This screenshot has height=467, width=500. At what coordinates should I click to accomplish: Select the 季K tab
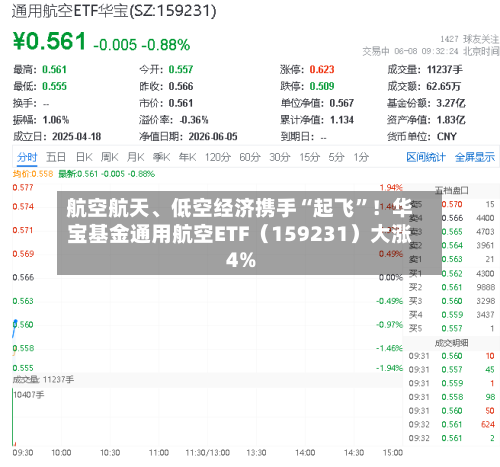[161, 157]
